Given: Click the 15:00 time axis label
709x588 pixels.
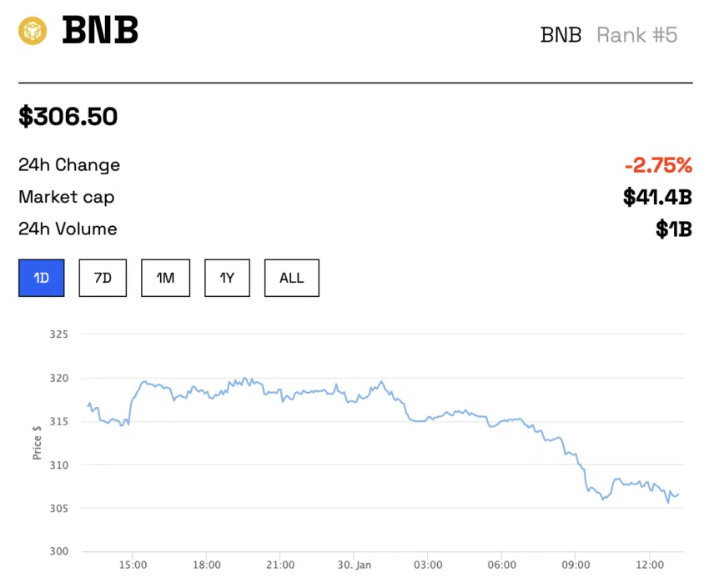Looking at the screenshot, I should point(133,565).
